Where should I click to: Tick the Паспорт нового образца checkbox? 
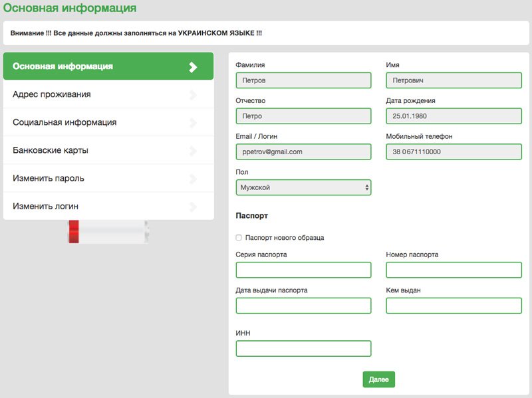pyautogui.click(x=239, y=238)
